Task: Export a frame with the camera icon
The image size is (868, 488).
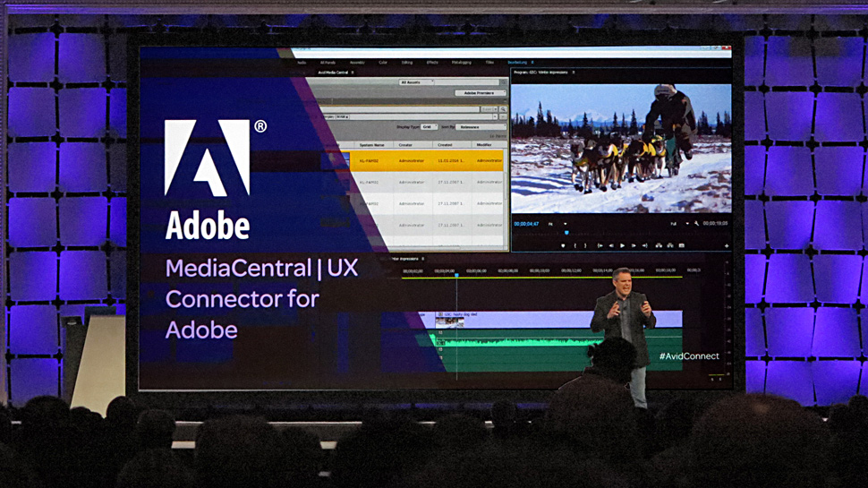Action: (x=682, y=245)
